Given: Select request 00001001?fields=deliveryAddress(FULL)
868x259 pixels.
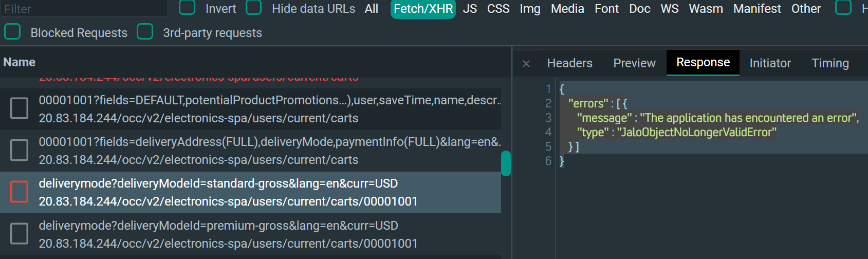Looking at the screenshot, I should pyautogui.click(x=250, y=151).
